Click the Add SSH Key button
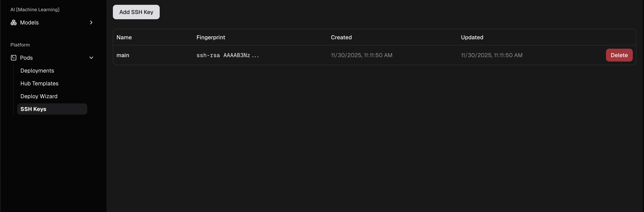The image size is (644, 212). coord(136,12)
